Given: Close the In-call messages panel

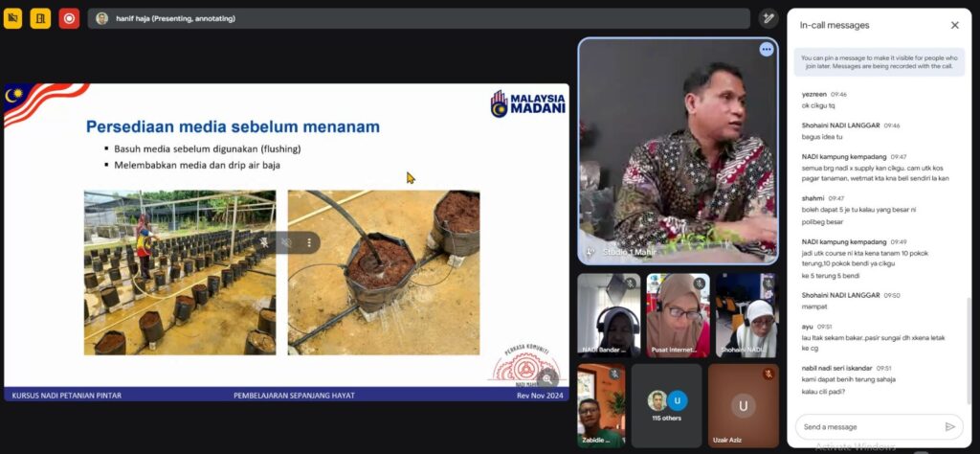Looking at the screenshot, I should pos(954,25).
